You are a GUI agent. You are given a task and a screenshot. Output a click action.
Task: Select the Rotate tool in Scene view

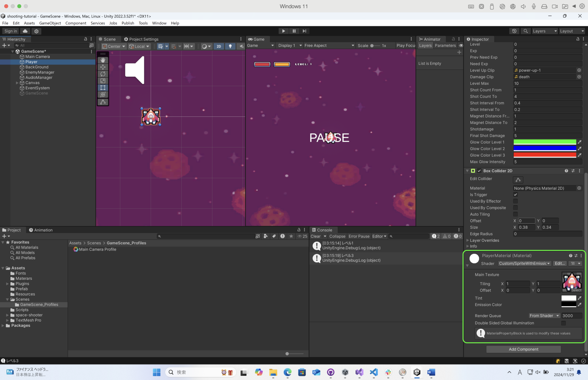coord(103,74)
